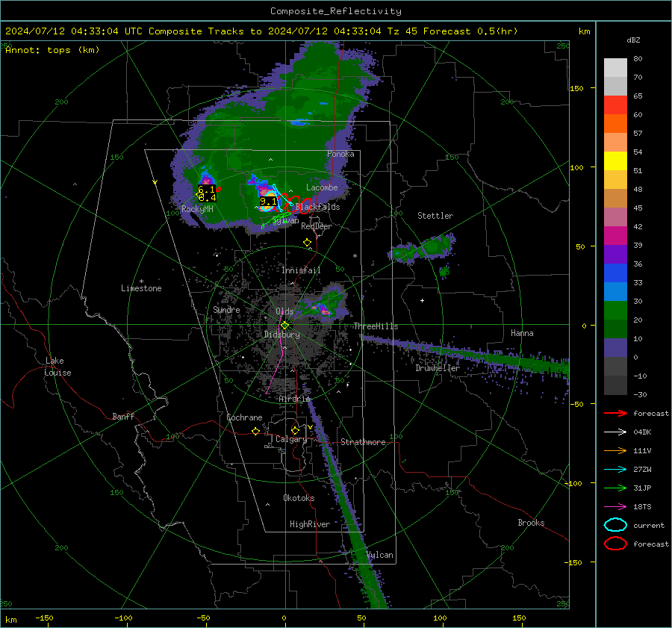This screenshot has height=628, width=672.
Task: Click the Blackfalds city label
Action: [317, 207]
